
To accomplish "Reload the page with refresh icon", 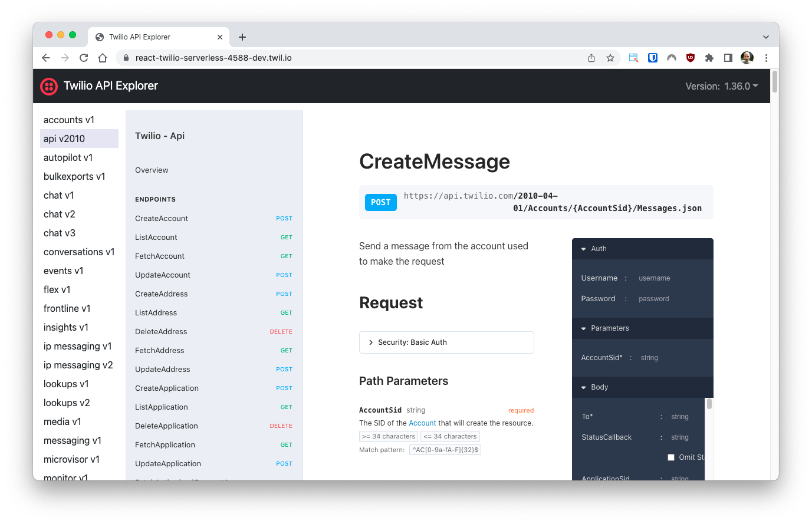I will 84,58.
